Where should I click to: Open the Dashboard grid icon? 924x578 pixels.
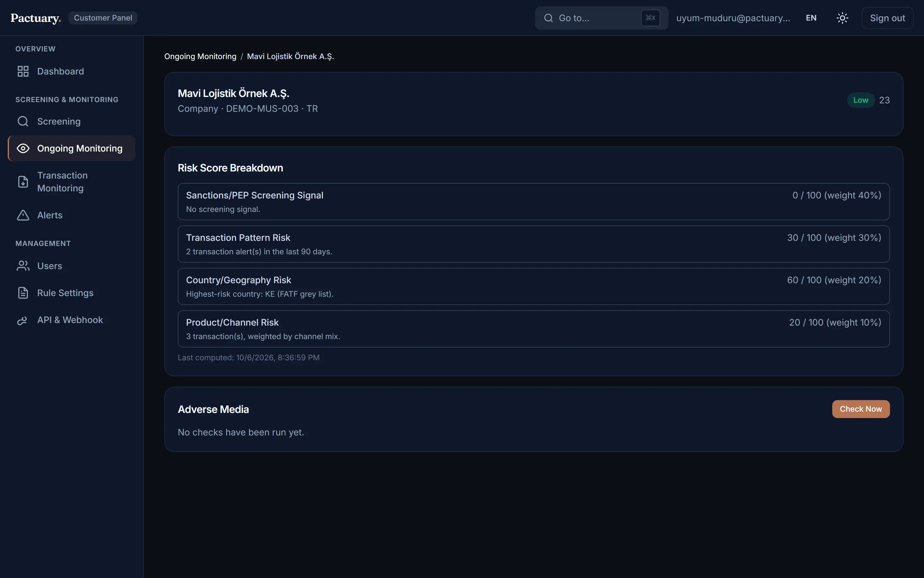coord(23,71)
